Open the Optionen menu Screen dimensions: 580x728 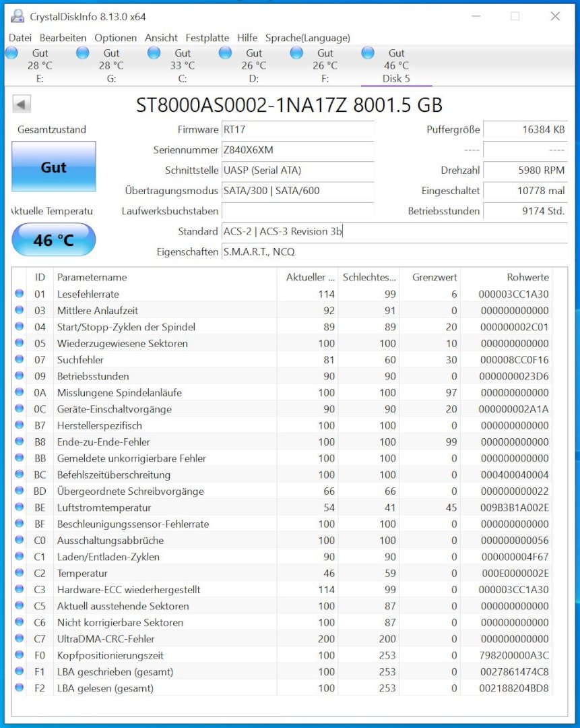point(115,38)
